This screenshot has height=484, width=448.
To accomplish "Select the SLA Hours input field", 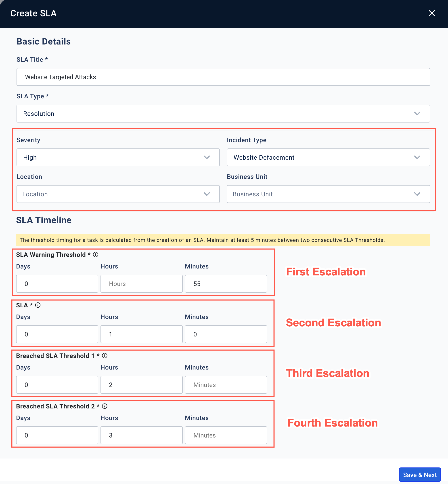I will (x=141, y=334).
